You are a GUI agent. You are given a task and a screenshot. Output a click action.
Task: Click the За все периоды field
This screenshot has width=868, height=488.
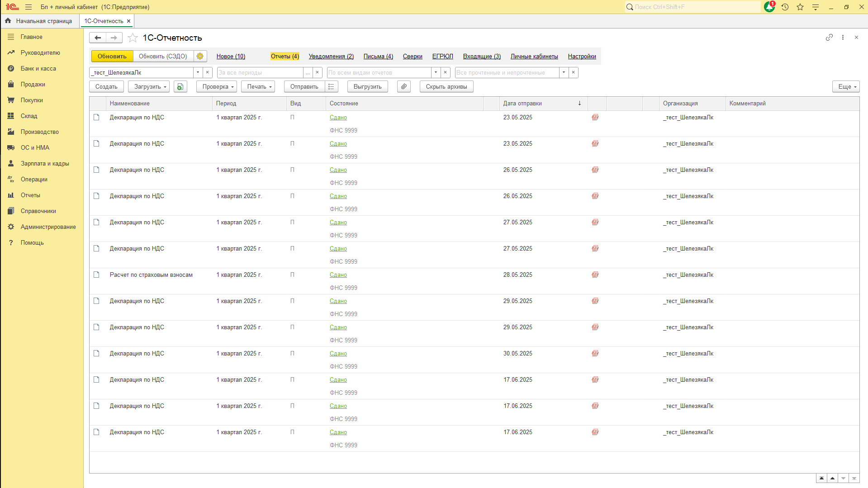point(260,72)
